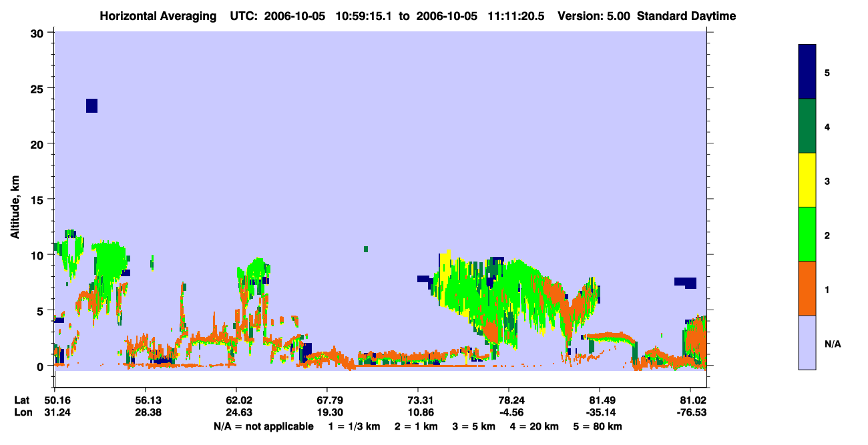This screenshot has height=445, width=868.
Task: Click the '3 = 5 km' caption
Action: click(473, 426)
